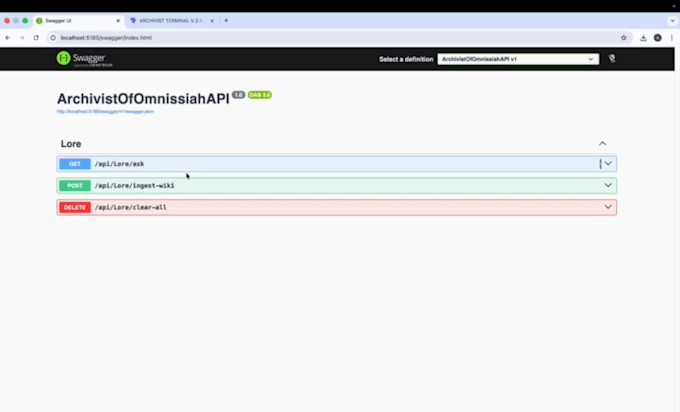Reload the Swagger page
This screenshot has width=680, height=412.
pyautogui.click(x=36, y=38)
